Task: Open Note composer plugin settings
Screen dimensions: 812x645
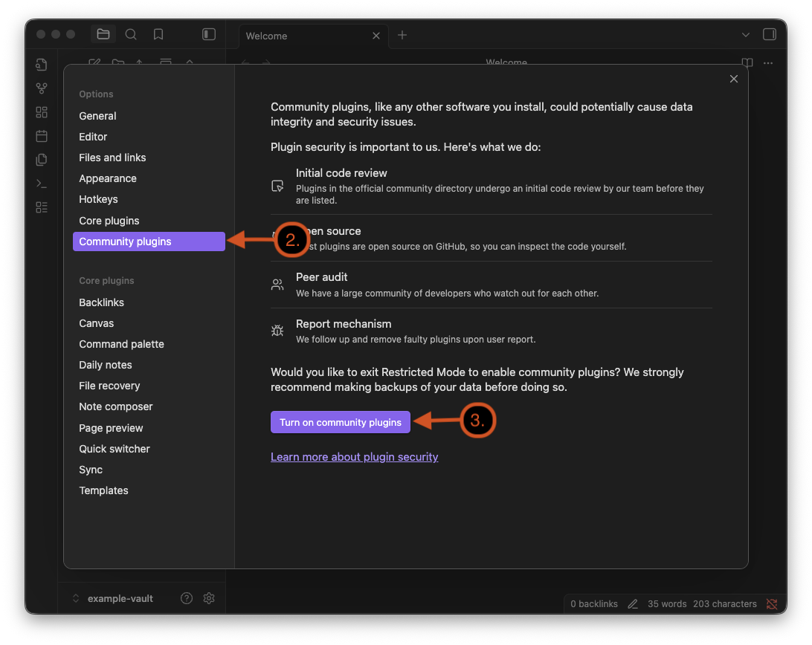Action: tap(149, 407)
